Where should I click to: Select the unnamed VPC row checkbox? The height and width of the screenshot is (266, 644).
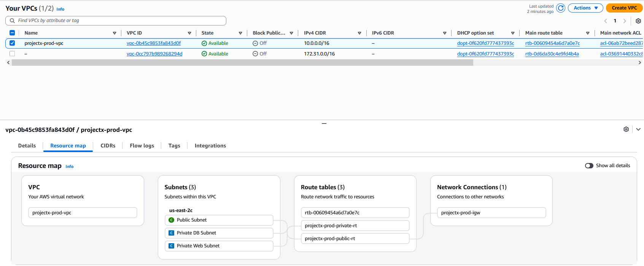(12, 54)
